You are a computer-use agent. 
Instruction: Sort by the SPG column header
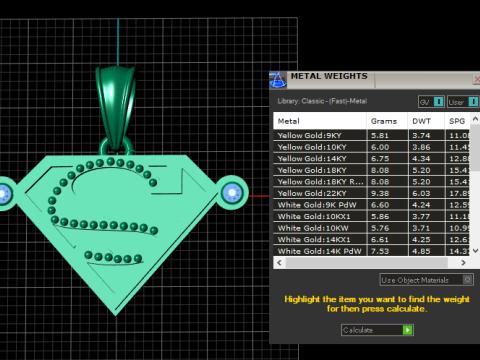457,121
